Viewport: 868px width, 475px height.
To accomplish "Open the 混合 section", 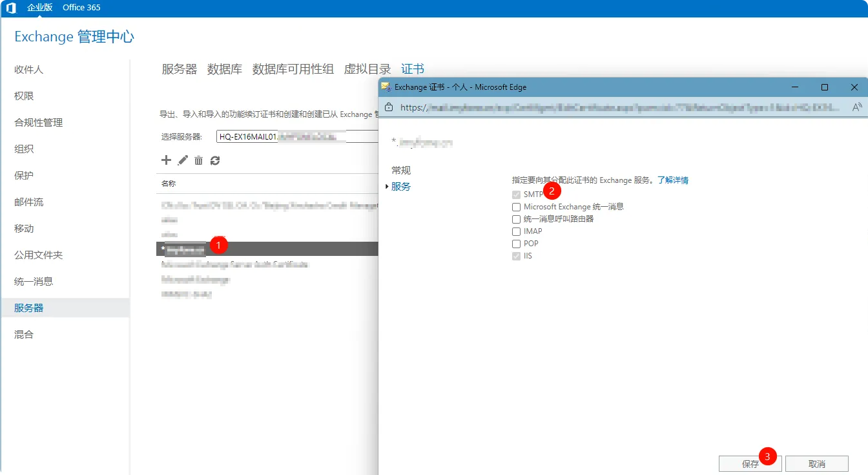I will (x=24, y=334).
